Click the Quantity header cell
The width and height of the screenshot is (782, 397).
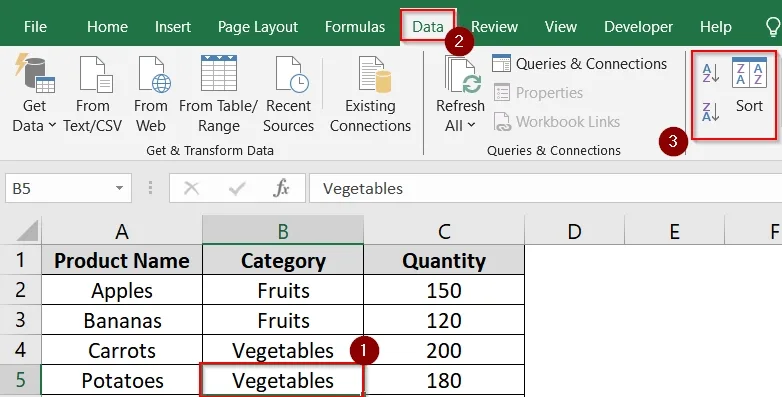444,260
